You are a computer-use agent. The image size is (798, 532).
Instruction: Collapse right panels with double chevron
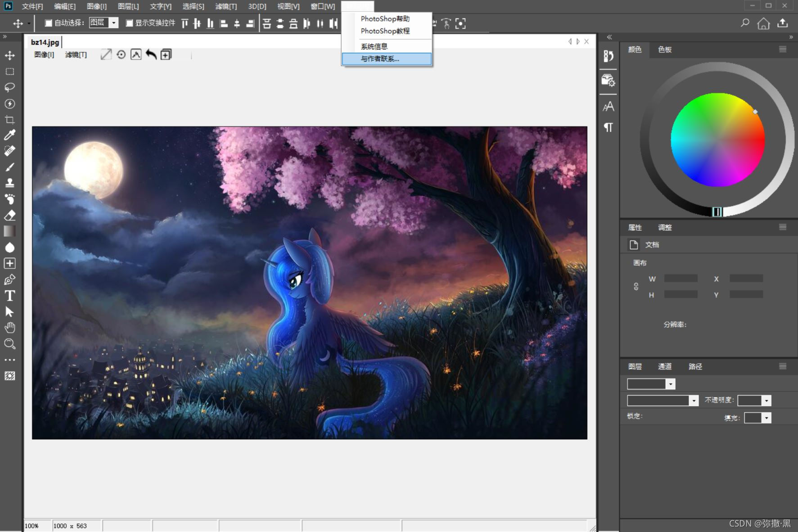(791, 37)
